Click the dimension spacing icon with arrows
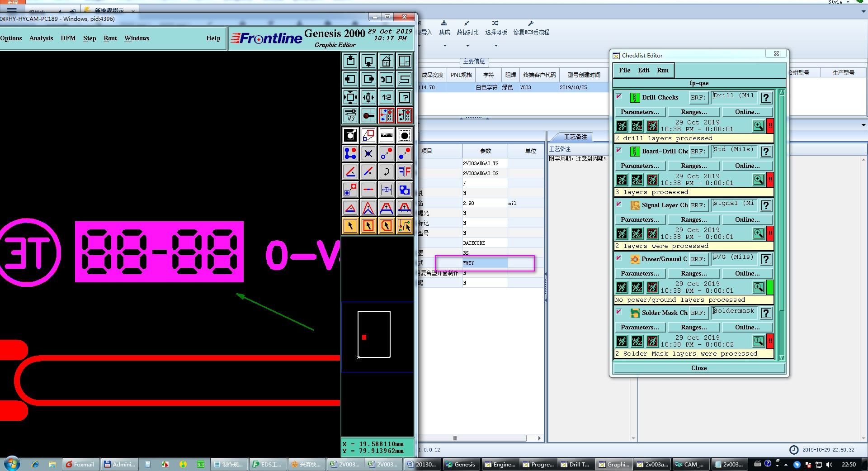This screenshot has height=471, width=868. (x=386, y=190)
